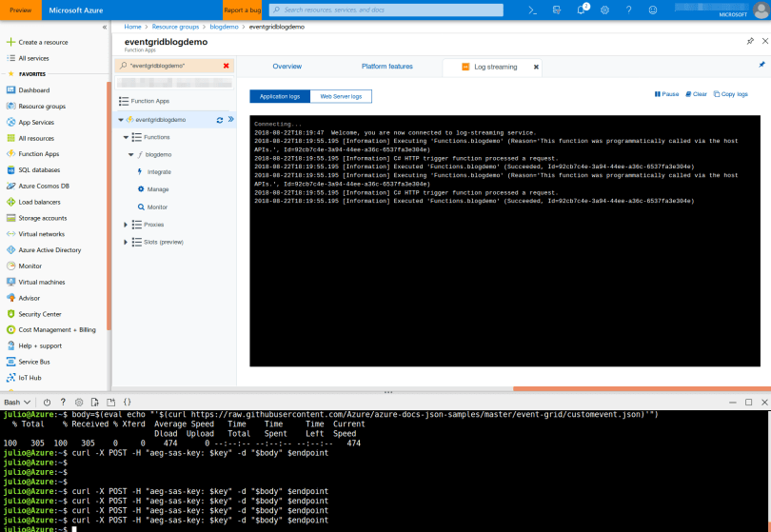Open the Cloud Shell editor braces icon

[x=127, y=403]
